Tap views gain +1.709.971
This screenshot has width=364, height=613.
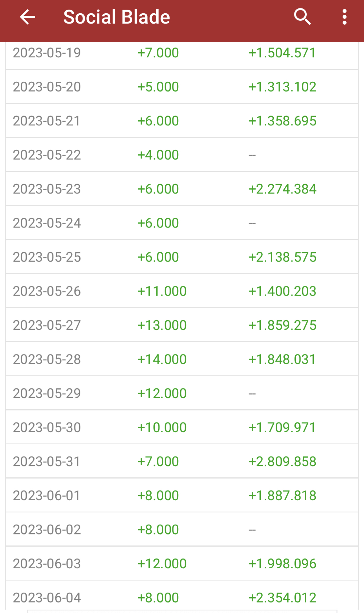click(x=282, y=427)
